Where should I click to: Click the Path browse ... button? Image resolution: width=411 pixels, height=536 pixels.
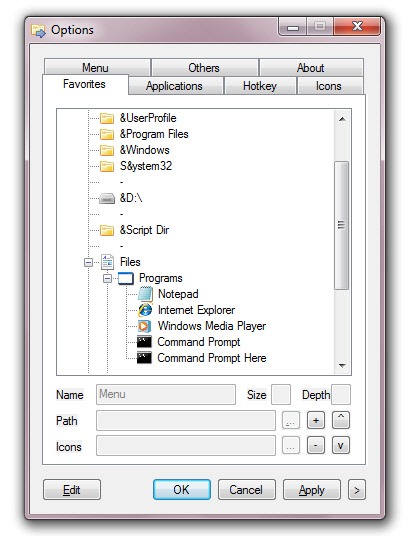[x=291, y=420]
